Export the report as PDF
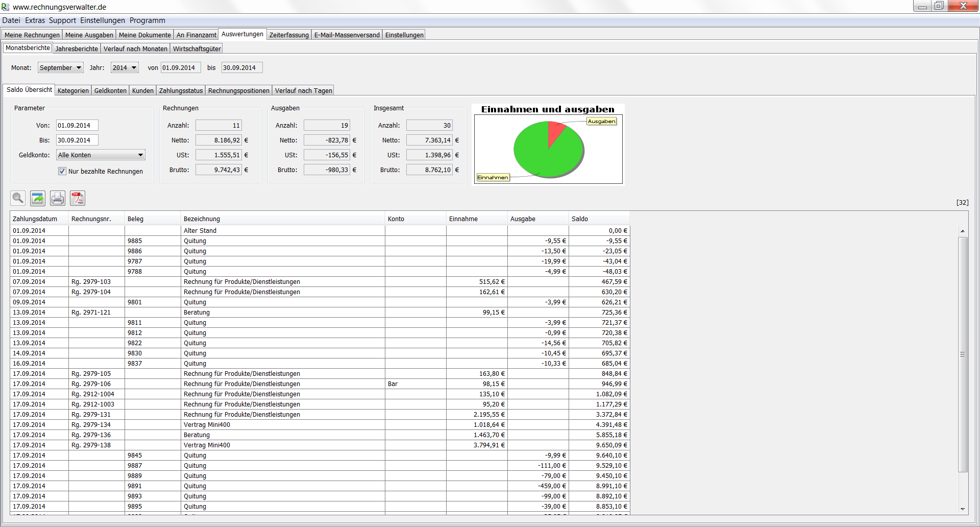The image size is (980, 527). click(x=78, y=198)
